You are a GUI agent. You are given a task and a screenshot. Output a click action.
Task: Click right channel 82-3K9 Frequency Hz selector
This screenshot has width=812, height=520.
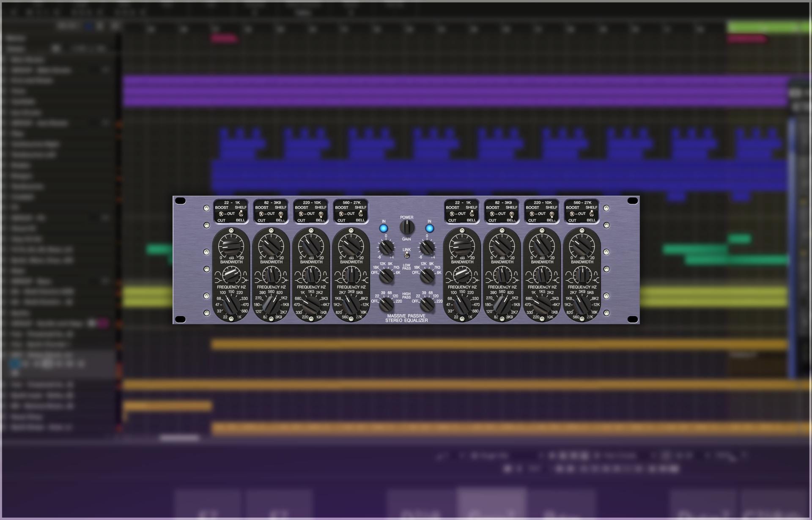(502, 304)
